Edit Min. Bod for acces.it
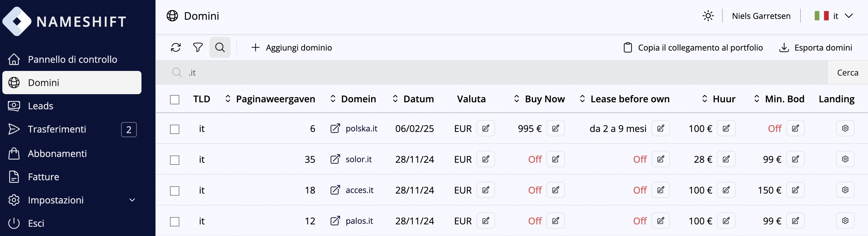This screenshot has height=236, width=868. (x=795, y=190)
